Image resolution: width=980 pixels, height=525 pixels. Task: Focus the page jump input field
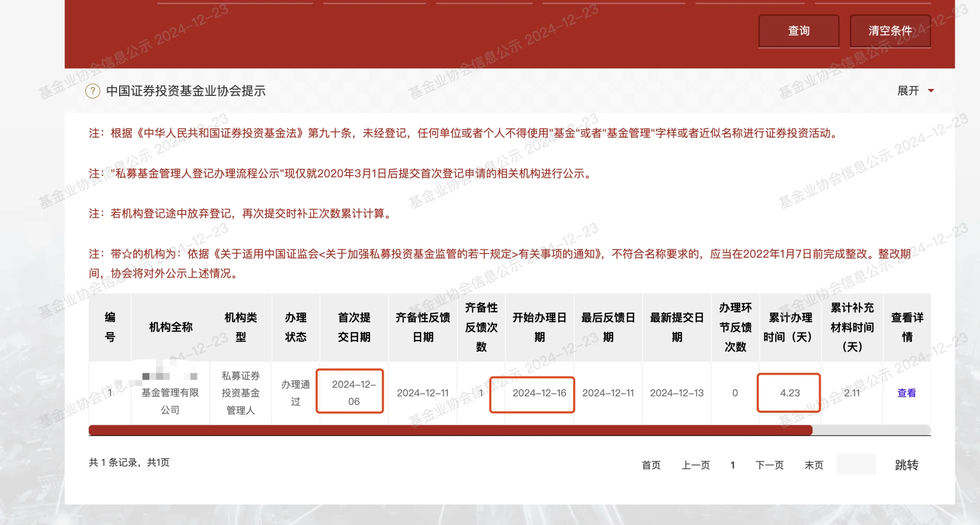point(856,464)
